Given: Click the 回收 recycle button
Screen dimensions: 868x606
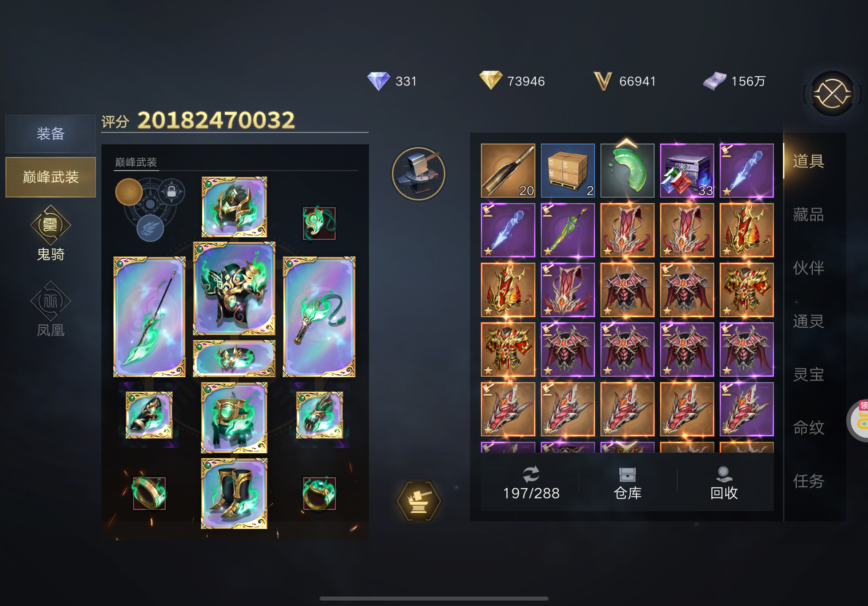Looking at the screenshot, I should pos(724,483).
